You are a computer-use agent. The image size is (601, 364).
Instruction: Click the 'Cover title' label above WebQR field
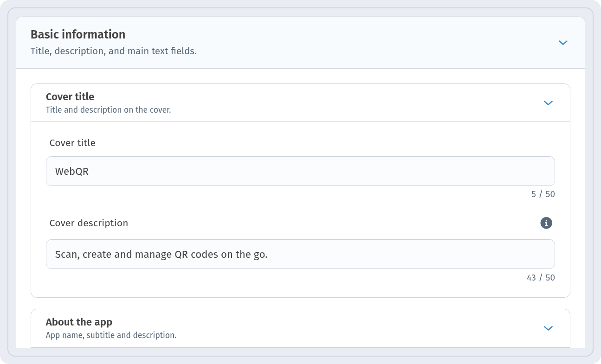(x=72, y=143)
